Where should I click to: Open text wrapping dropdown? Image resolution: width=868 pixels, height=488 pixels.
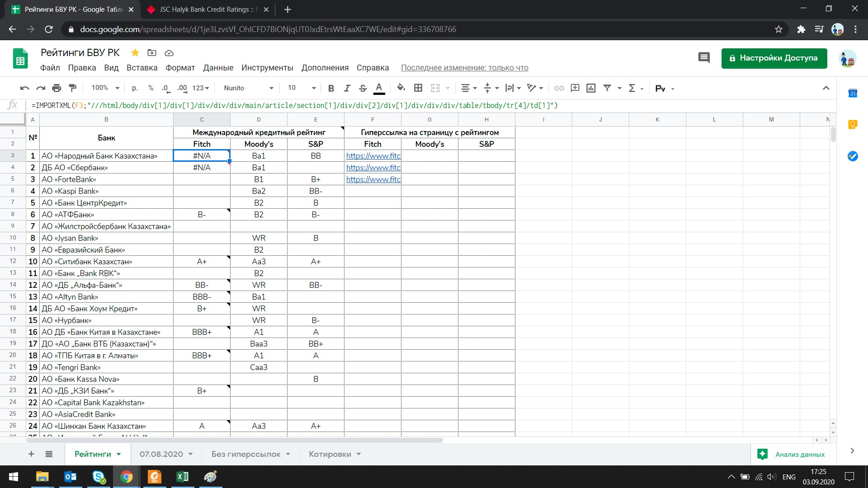pyautogui.click(x=513, y=88)
